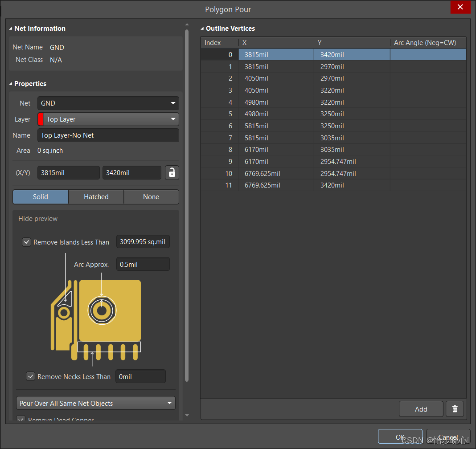Screen dimensions: 476x449
Task: Select Hatched fill mode
Action: 96,197
